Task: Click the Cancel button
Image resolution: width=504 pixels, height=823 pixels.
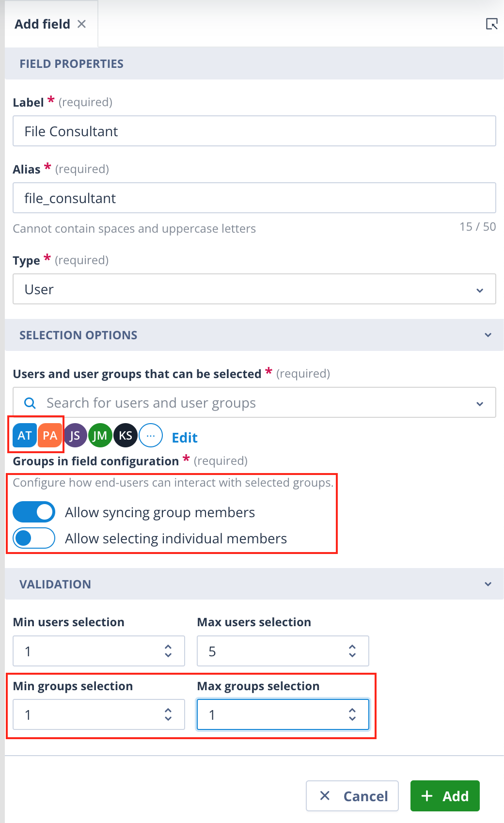Action: click(x=352, y=796)
